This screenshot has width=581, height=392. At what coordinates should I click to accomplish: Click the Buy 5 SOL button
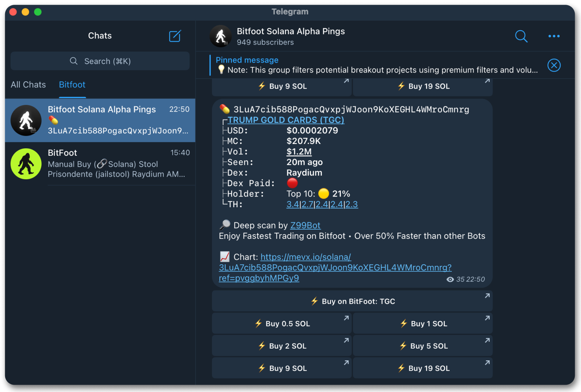coord(423,346)
